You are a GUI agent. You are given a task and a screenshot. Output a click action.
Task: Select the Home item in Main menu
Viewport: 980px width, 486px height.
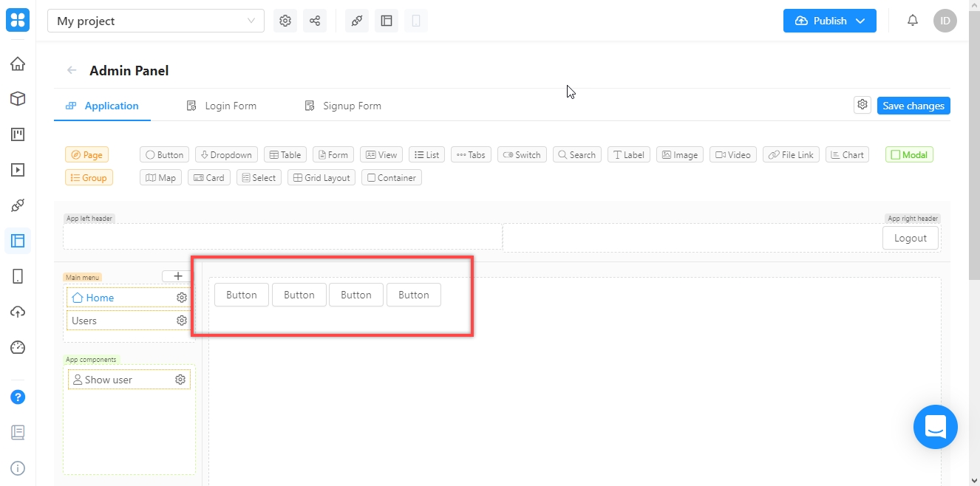[x=99, y=298]
